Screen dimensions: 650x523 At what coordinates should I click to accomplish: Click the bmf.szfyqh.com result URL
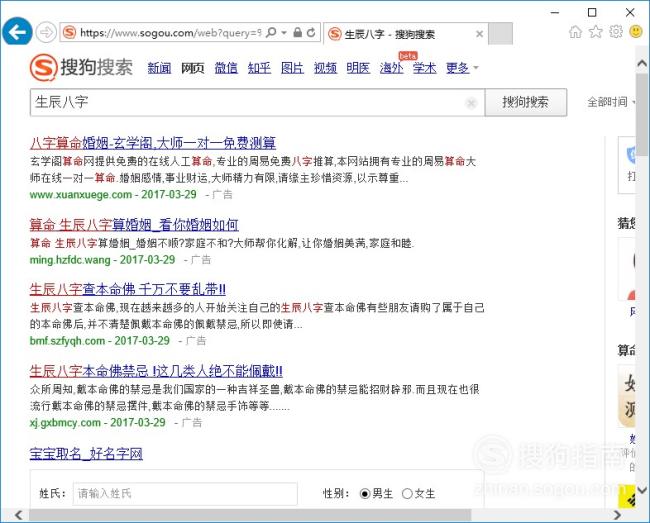pyautogui.click(x=67, y=341)
